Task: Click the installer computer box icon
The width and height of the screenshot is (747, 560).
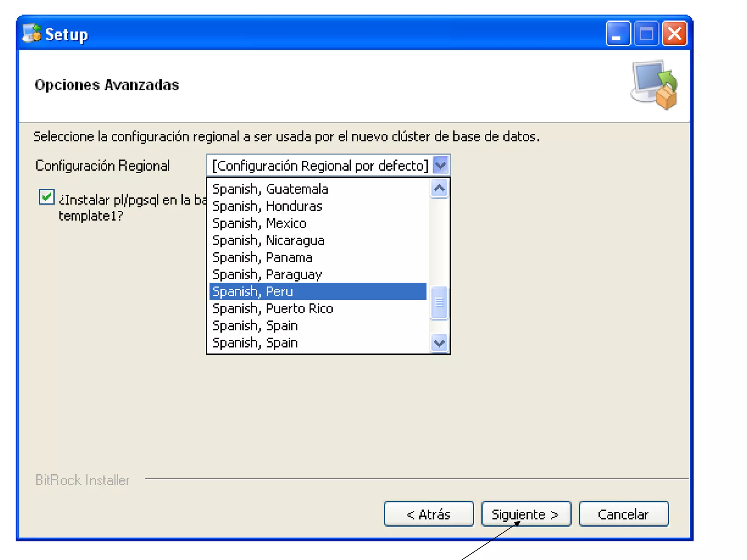Action: coord(654,85)
